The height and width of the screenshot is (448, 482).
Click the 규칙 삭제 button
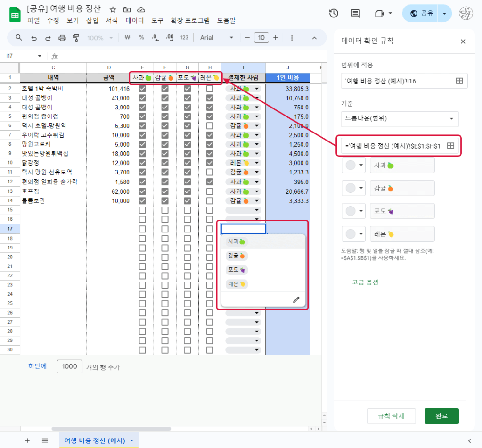[391, 416]
